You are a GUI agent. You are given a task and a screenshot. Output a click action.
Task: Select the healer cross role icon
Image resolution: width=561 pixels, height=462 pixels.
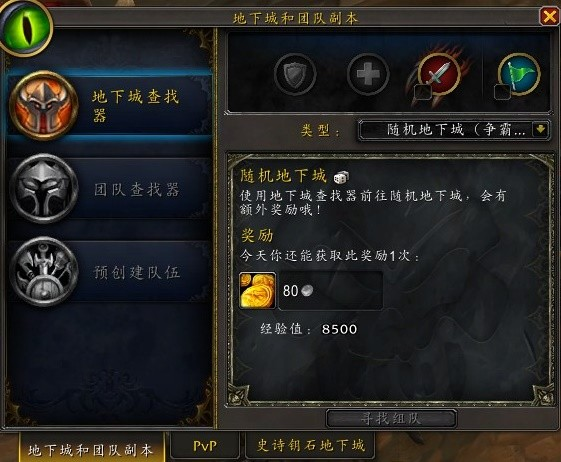[x=368, y=74]
